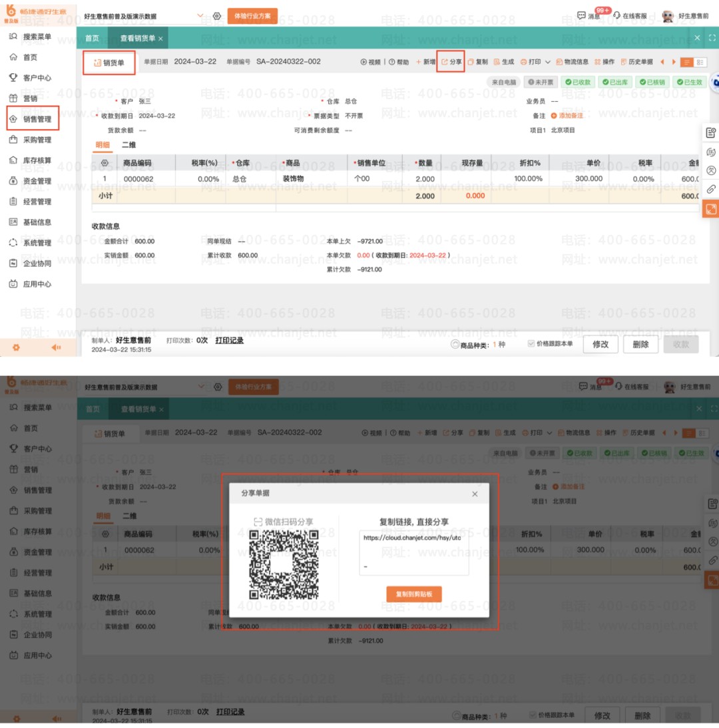In the upper screenshot, expand the 打印 dropdown arrow
Image resolution: width=719 pixels, height=728 pixels.
548,62
